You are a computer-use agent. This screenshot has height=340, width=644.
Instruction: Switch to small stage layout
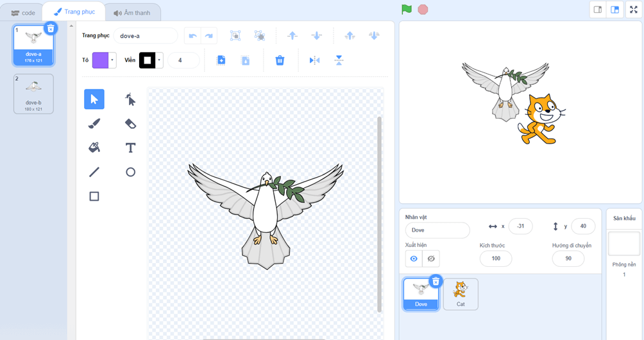598,10
